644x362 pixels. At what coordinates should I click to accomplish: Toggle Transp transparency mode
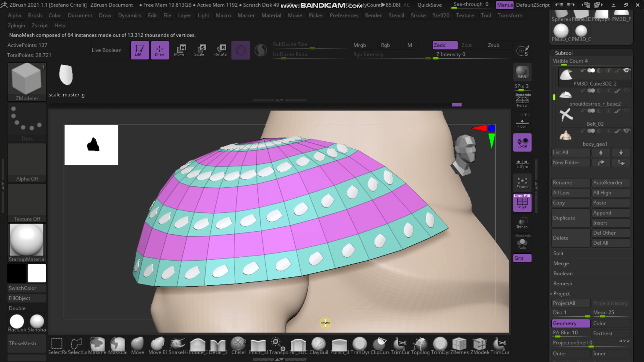(522, 223)
